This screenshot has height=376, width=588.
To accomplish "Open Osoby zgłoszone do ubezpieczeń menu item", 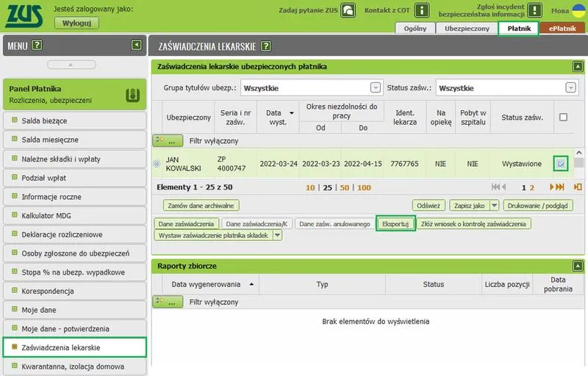I will (x=75, y=253).
